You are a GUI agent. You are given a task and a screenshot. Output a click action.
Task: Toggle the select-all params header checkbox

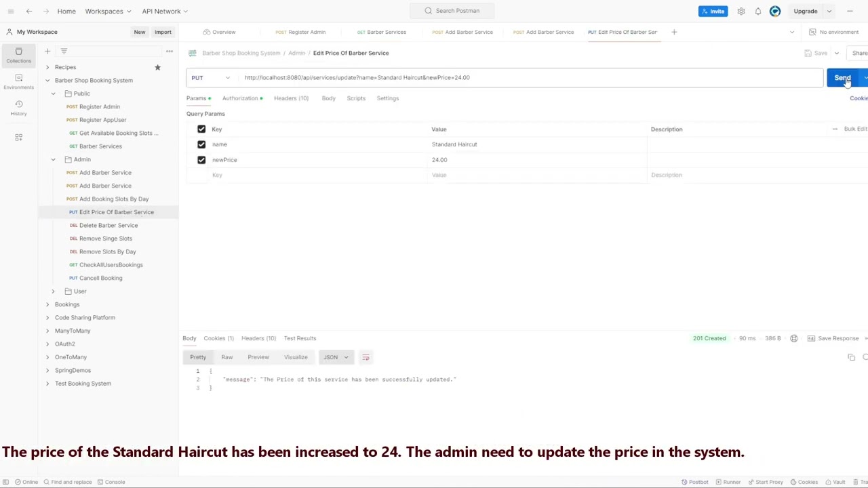(201, 129)
